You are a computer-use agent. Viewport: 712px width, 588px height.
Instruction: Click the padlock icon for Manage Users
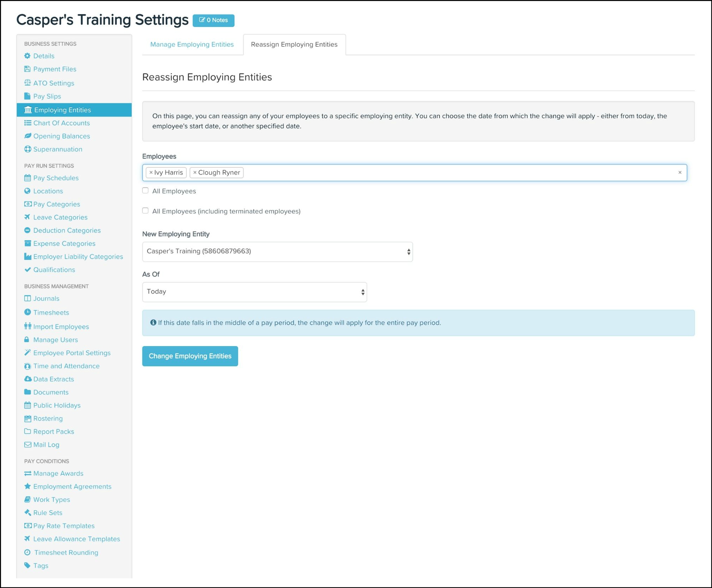(x=27, y=340)
